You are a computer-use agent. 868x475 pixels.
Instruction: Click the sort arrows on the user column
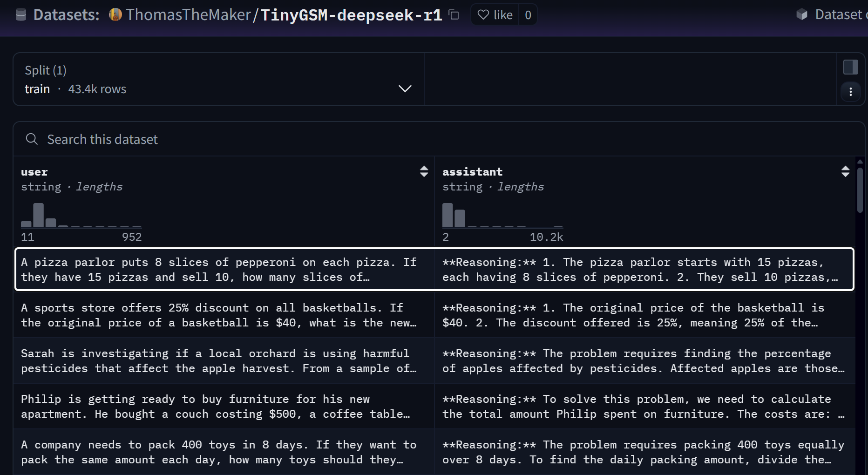(x=424, y=171)
